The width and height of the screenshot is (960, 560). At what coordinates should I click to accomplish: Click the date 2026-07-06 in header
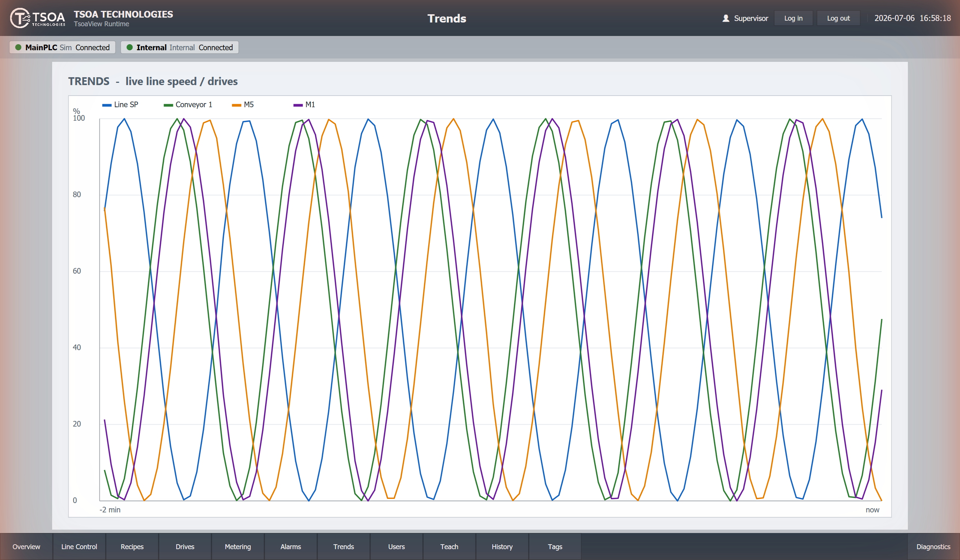pos(894,18)
